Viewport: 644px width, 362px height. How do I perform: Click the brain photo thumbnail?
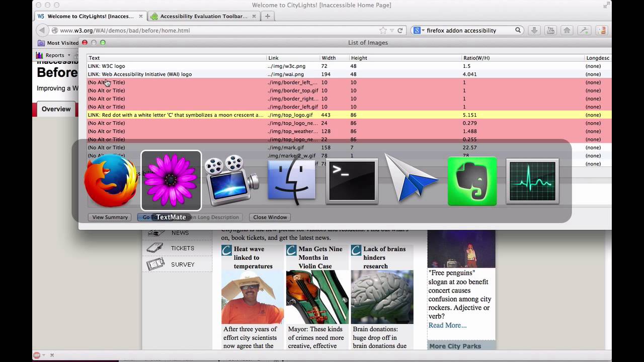pos(382,297)
